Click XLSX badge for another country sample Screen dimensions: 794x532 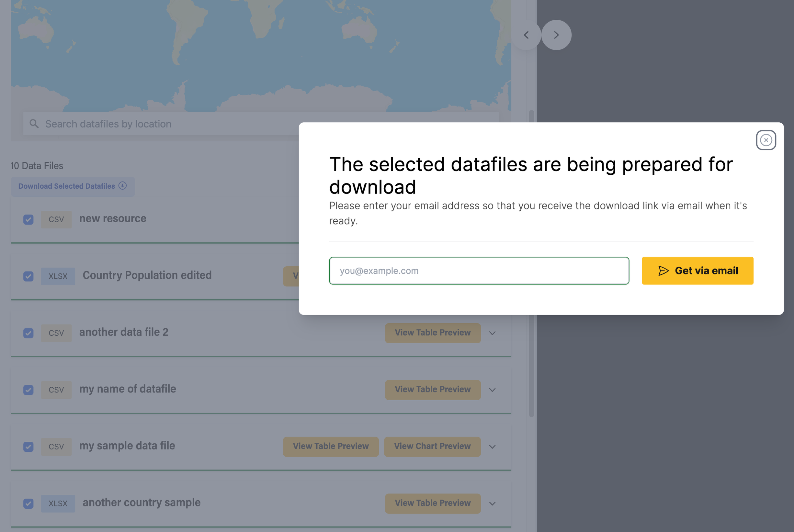[58, 504]
